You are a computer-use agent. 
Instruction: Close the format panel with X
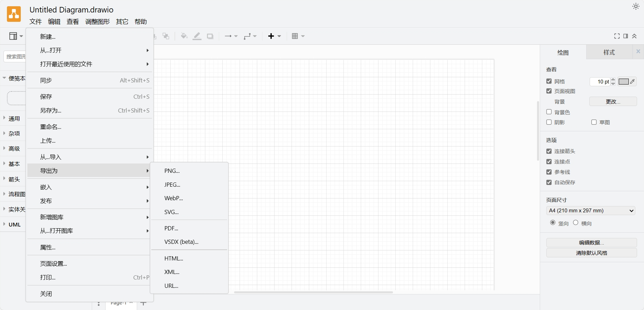pos(638,51)
